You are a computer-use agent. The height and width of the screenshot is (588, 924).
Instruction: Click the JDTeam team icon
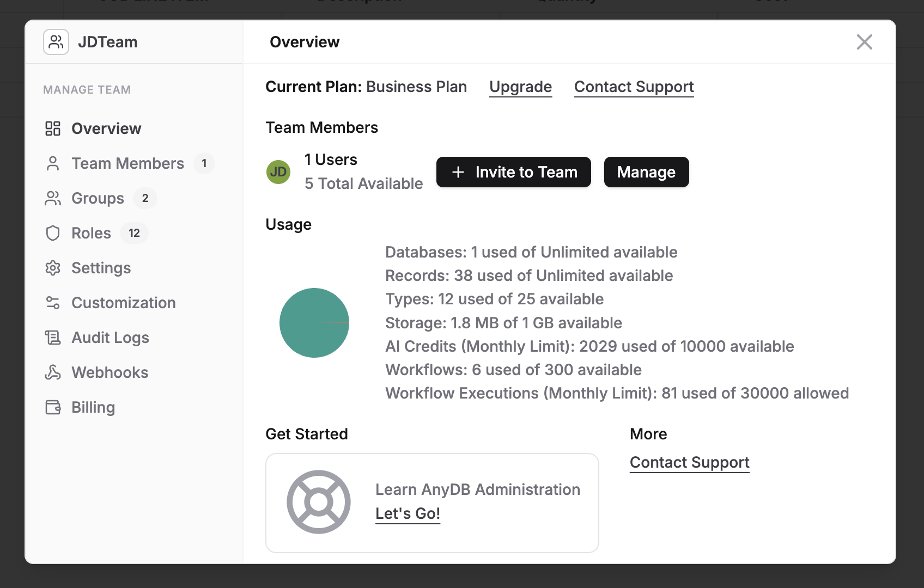56,41
